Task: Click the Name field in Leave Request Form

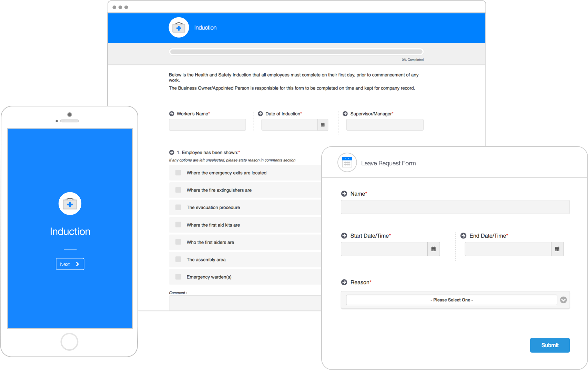Action: (x=455, y=207)
